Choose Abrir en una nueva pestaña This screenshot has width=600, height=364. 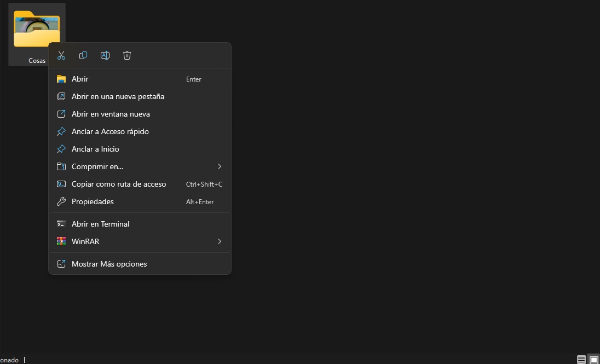pyautogui.click(x=118, y=96)
